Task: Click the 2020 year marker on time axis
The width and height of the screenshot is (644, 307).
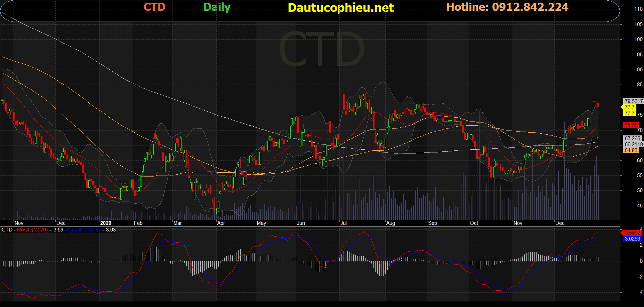Action: [106, 223]
